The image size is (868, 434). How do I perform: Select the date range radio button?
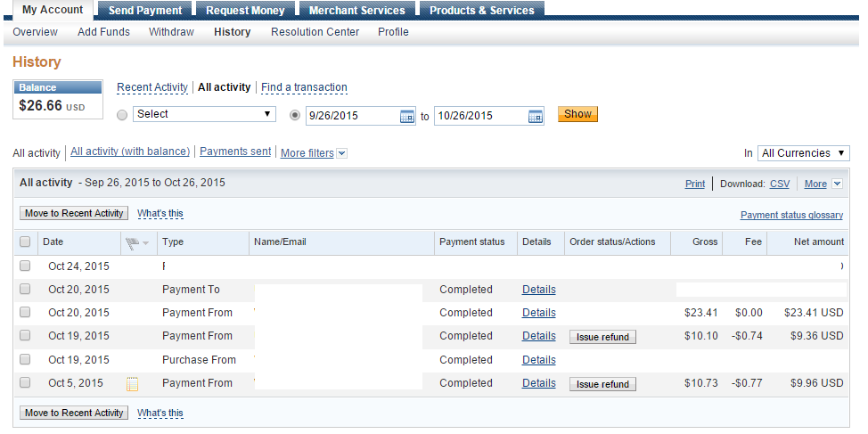[x=295, y=115]
